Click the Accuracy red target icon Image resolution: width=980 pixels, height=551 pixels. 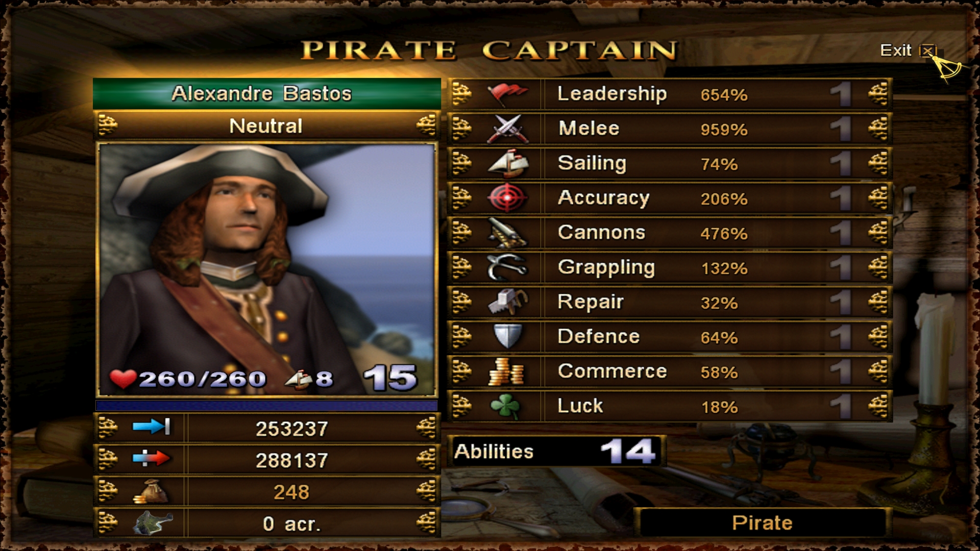(x=507, y=198)
